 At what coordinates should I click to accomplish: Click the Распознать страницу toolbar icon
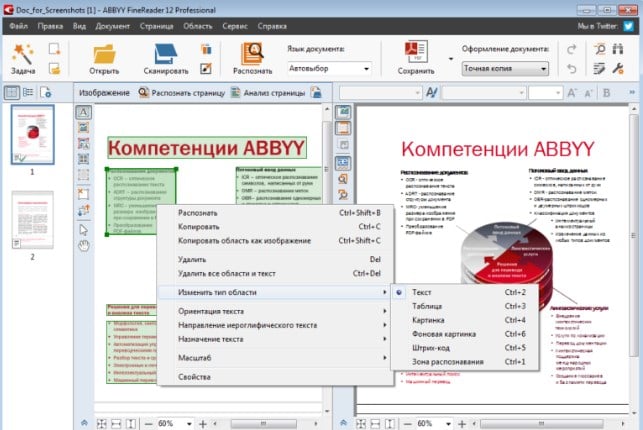pos(143,93)
